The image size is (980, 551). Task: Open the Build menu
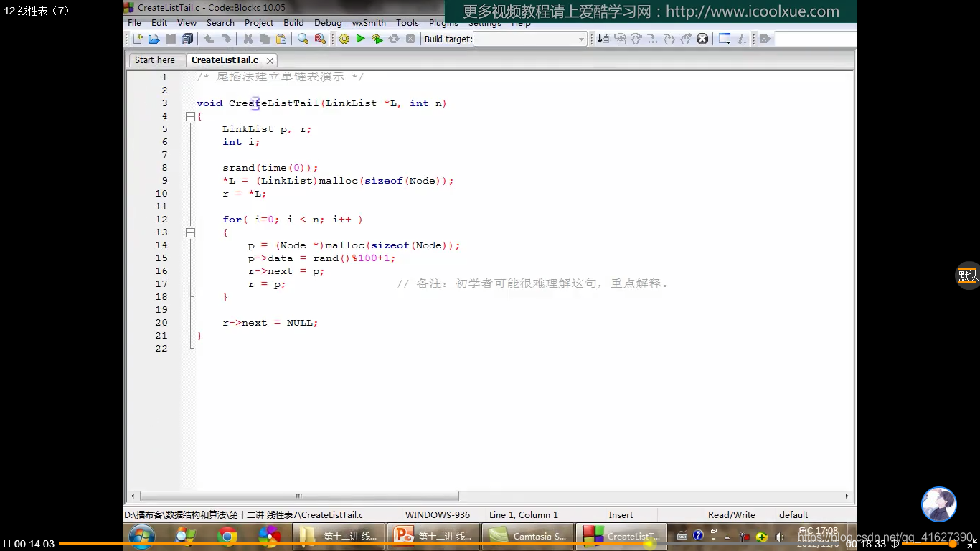click(x=293, y=23)
